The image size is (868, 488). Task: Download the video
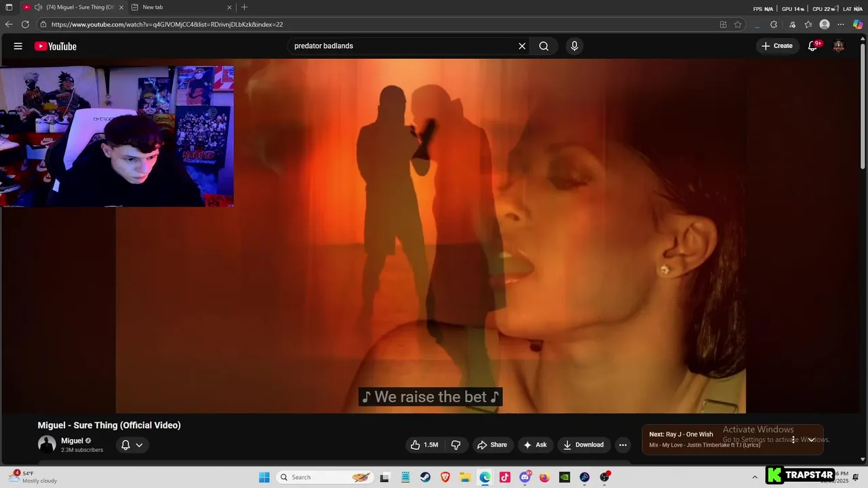584,445
